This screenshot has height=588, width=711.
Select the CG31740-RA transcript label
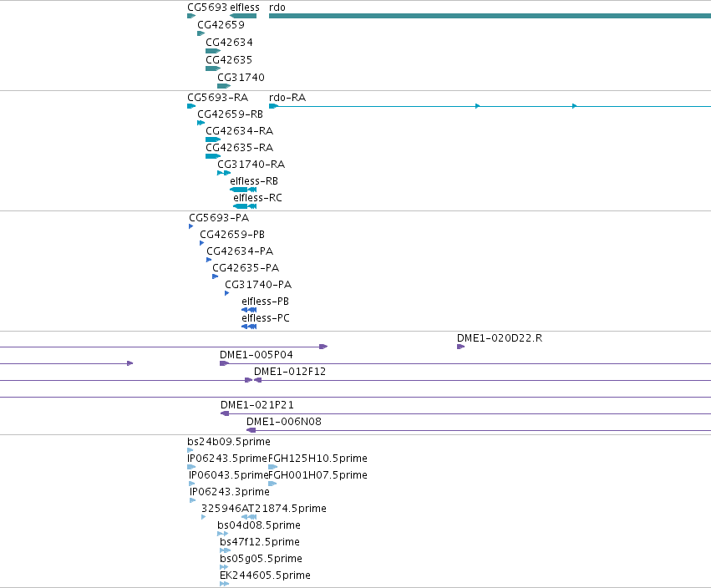251,165
